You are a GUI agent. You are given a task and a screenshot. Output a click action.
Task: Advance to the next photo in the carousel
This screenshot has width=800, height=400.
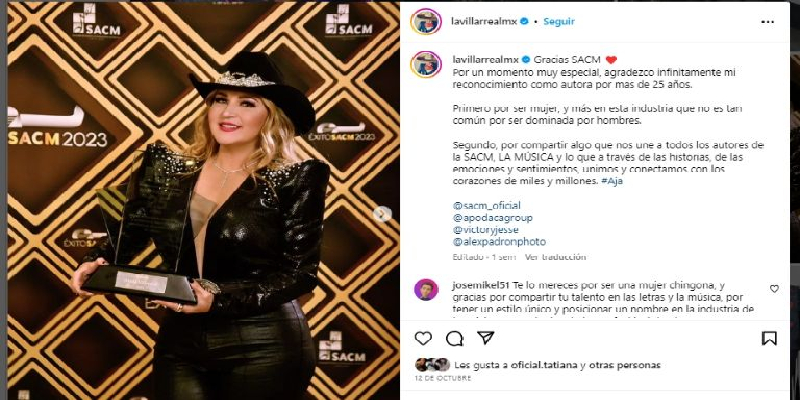pyautogui.click(x=382, y=214)
